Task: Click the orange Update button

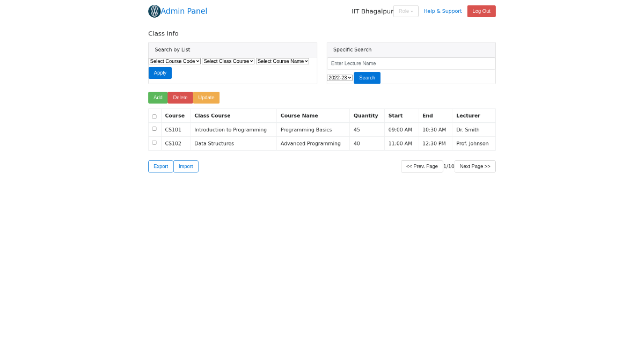Action: pos(206,97)
